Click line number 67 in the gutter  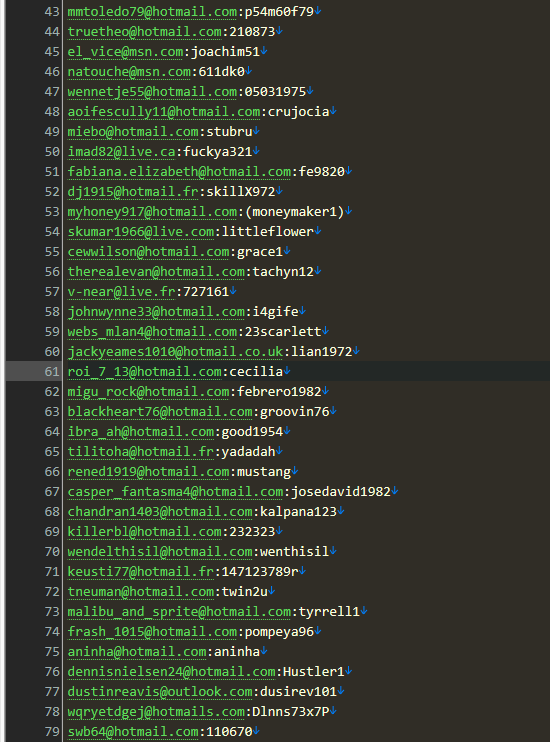pyautogui.click(x=52, y=492)
